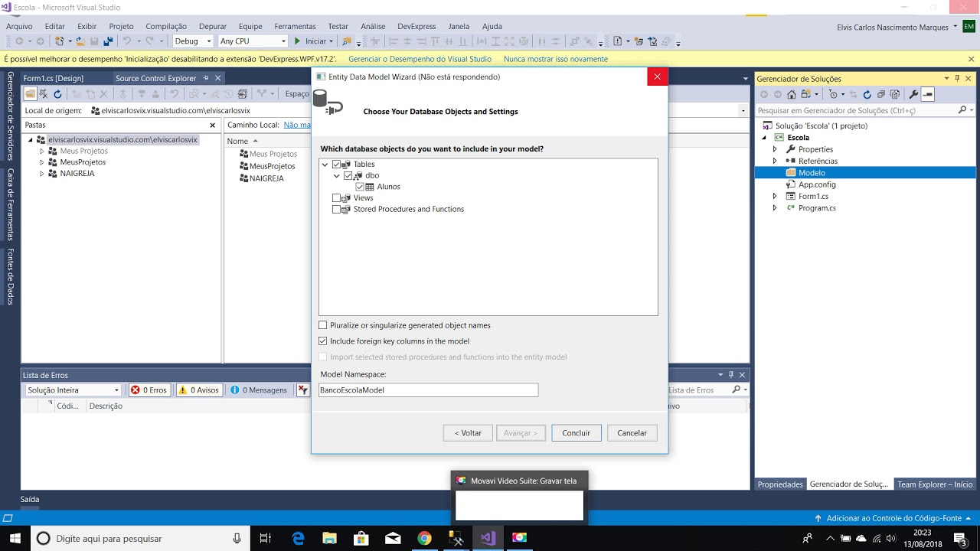Open the Any CPU platform dropdown
This screenshot has height=551, width=980.
[x=253, y=41]
